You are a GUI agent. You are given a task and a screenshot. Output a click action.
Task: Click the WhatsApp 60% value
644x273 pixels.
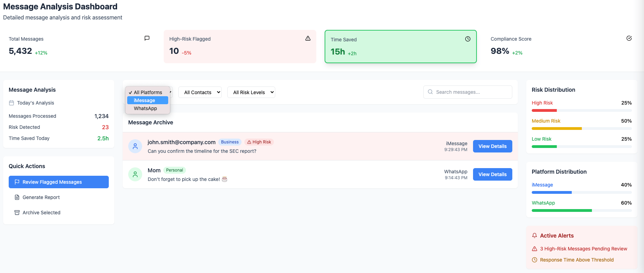point(626,203)
